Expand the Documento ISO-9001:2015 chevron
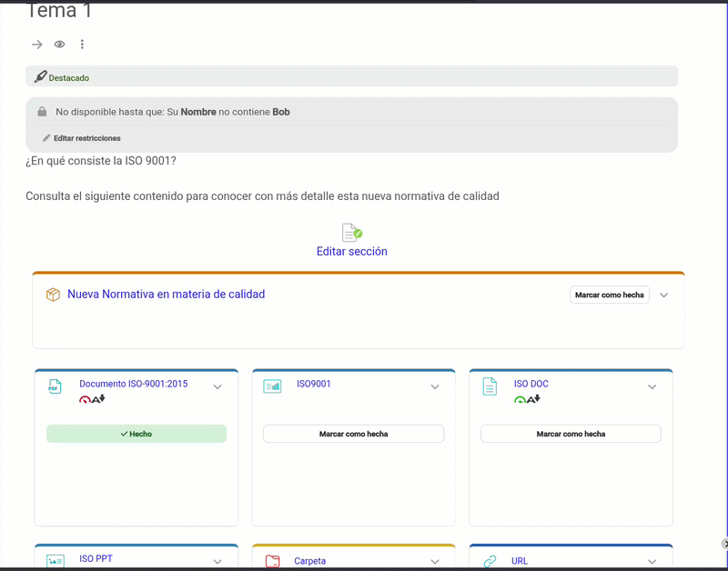This screenshot has width=728, height=571. [217, 386]
